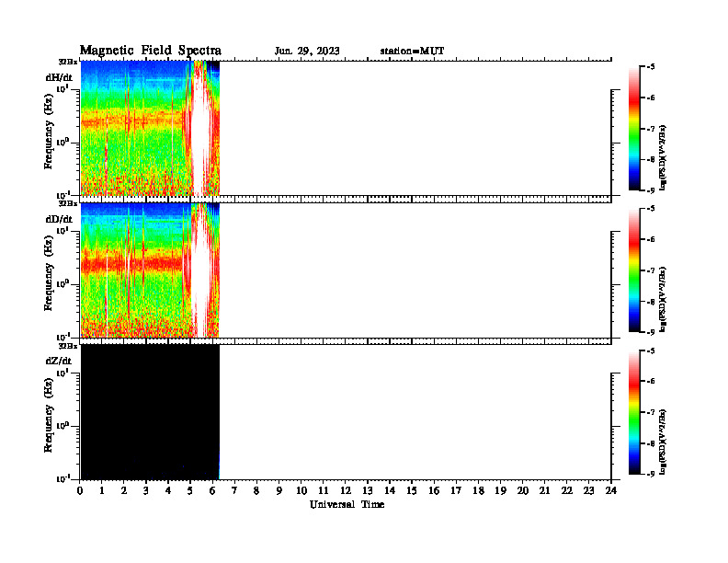Click hour tick label 1 on time axis
Screen dimensions: 728x563
tap(102, 490)
